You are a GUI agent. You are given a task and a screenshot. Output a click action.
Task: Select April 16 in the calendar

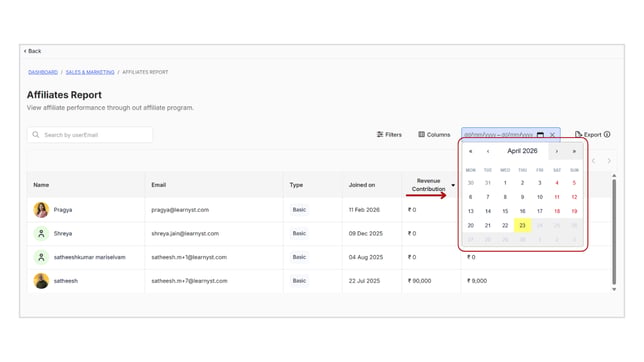click(x=522, y=211)
